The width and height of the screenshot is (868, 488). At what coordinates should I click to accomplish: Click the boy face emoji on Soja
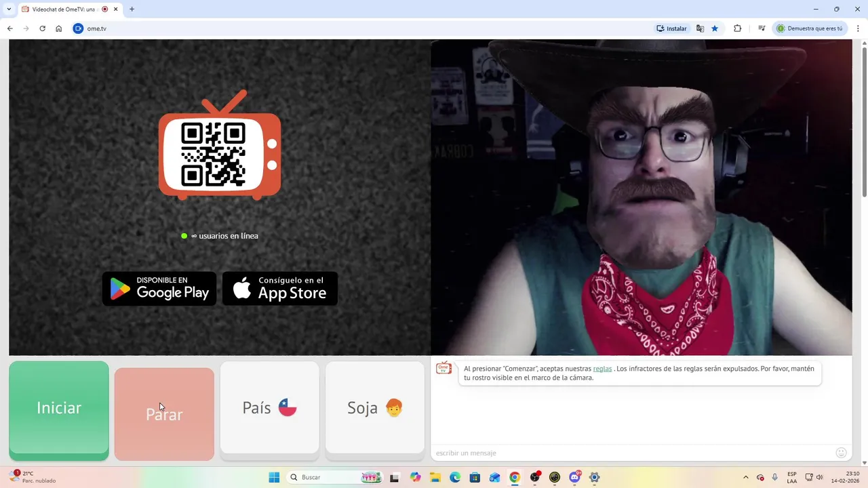394,407
